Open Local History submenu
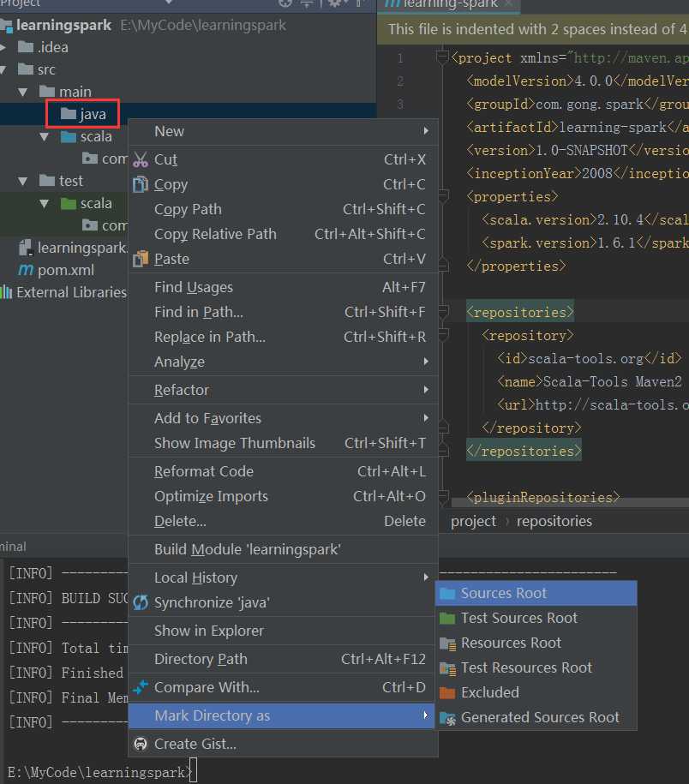This screenshot has width=689, height=784. (x=284, y=578)
